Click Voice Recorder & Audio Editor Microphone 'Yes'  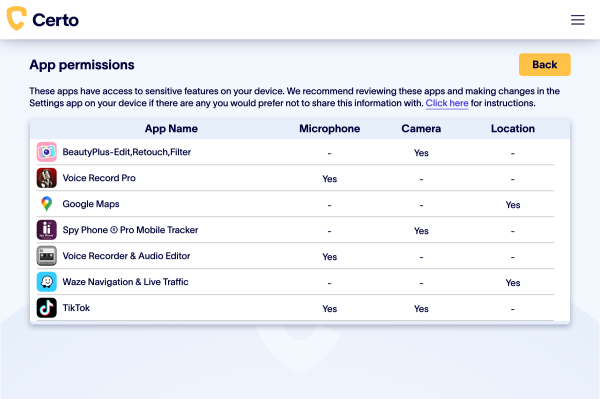[329, 257]
